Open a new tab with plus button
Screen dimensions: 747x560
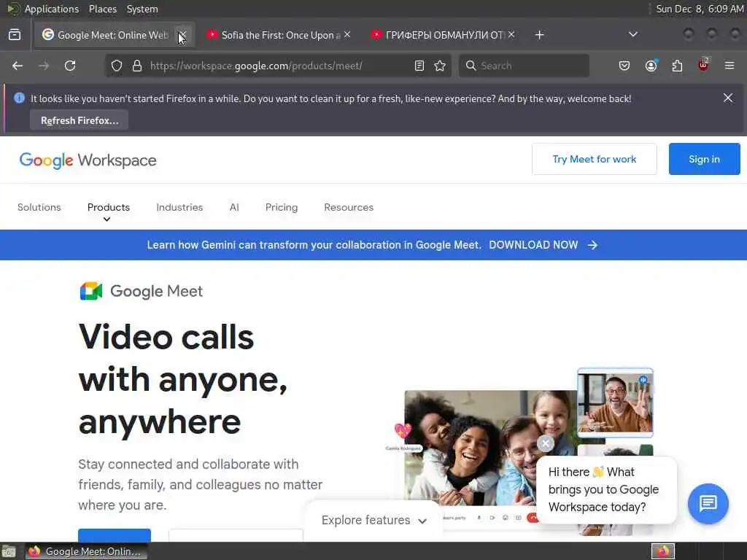point(539,35)
